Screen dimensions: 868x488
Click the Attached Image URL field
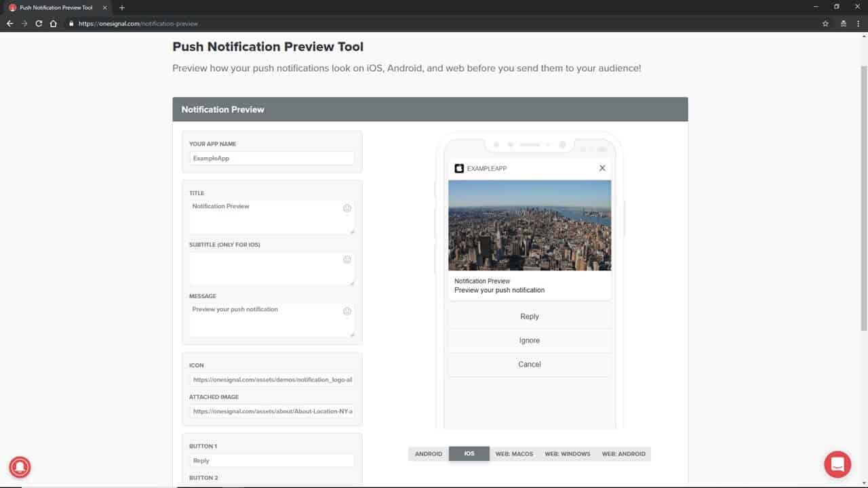tap(272, 411)
